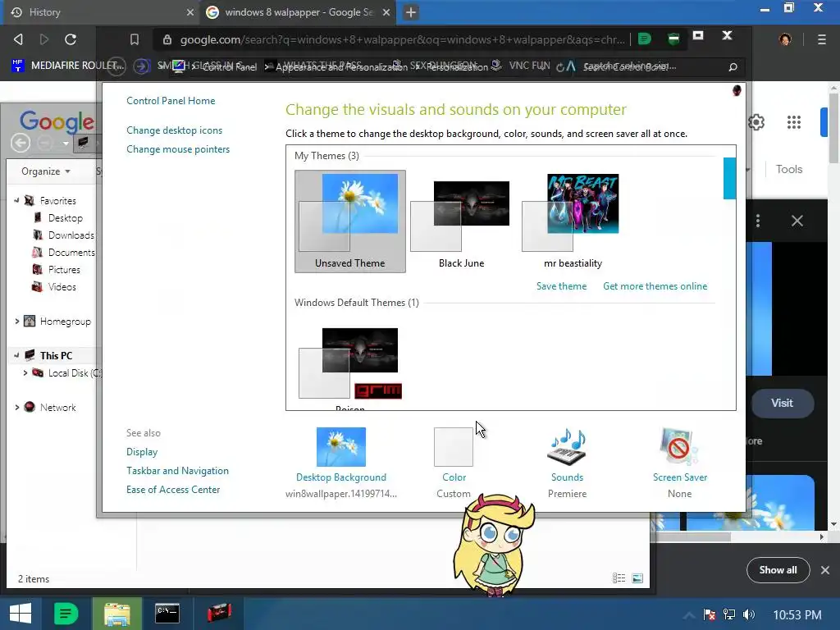
Task: Open Documents in Explorer sidebar
Action: [71, 253]
